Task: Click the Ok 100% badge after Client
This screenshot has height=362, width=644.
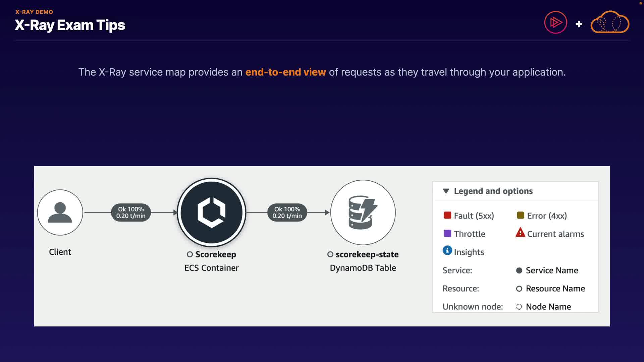Action: tap(131, 213)
